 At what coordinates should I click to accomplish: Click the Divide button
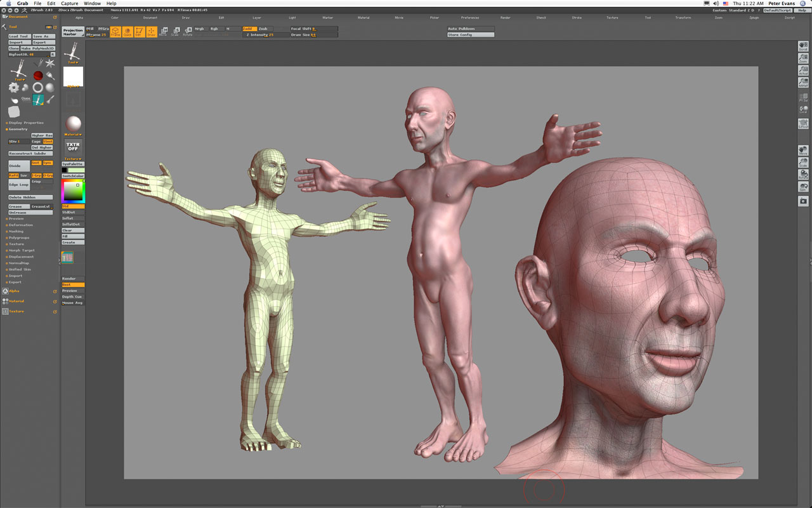19,166
